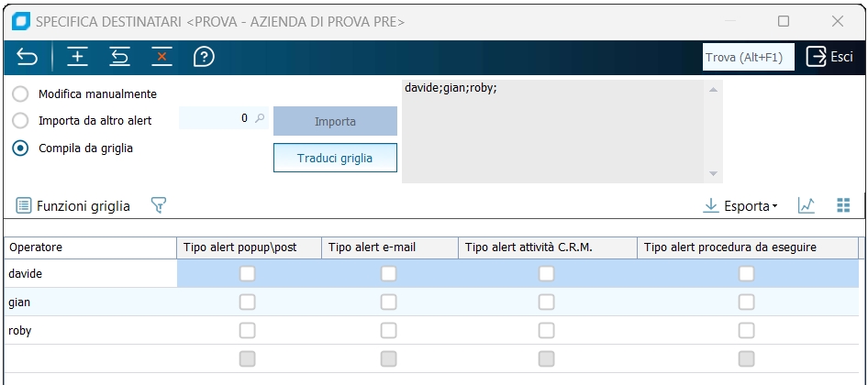Screen dimensions: 868x385
Task: Click the insert row toolbar icon
Action: pos(79,57)
